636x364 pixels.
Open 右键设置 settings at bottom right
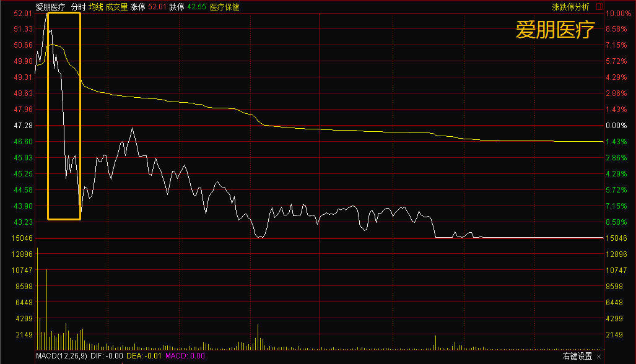click(x=577, y=357)
